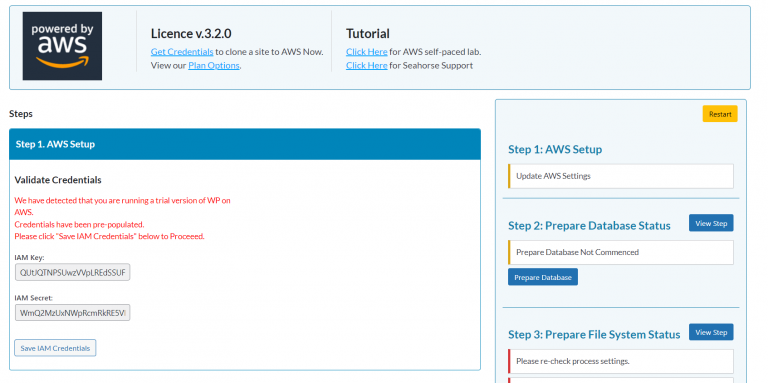Image resolution: width=768 pixels, height=383 pixels.
Task: Click the Tutorial heading
Action: coord(368,33)
